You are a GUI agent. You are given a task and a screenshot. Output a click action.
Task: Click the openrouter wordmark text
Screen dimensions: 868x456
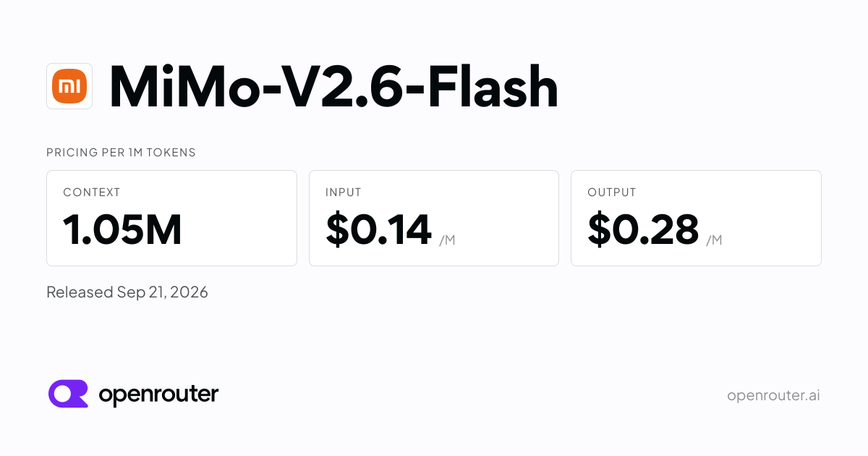click(158, 394)
